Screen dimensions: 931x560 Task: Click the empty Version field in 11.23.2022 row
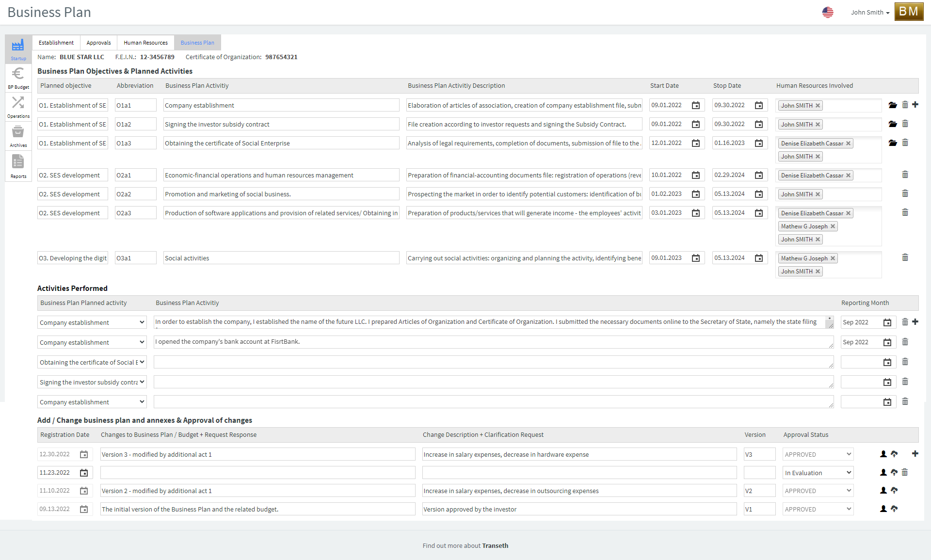point(759,473)
